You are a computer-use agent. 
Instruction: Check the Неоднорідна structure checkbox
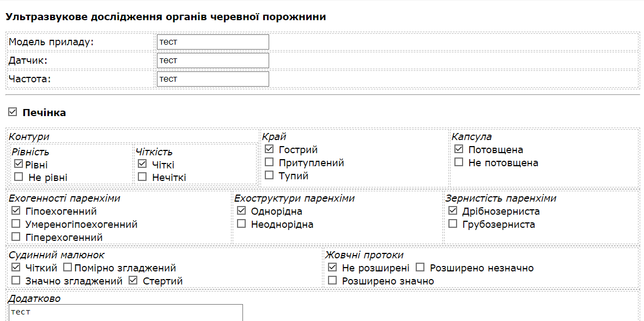(241, 223)
